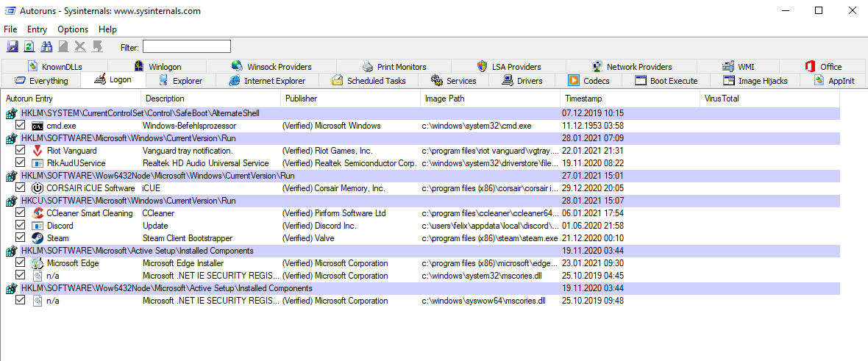Uncheck the cmd.exe autorun entry

[21, 126]
